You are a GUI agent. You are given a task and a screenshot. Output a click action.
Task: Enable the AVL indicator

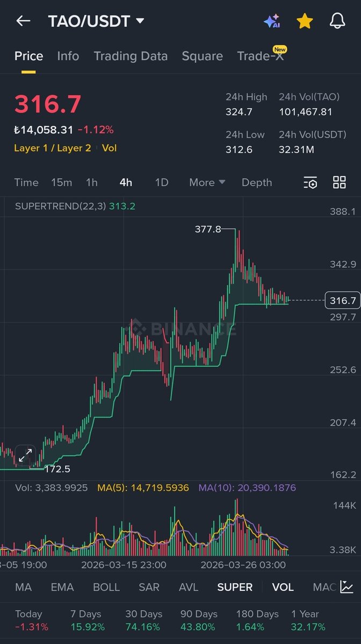click(x=189, y=587)
